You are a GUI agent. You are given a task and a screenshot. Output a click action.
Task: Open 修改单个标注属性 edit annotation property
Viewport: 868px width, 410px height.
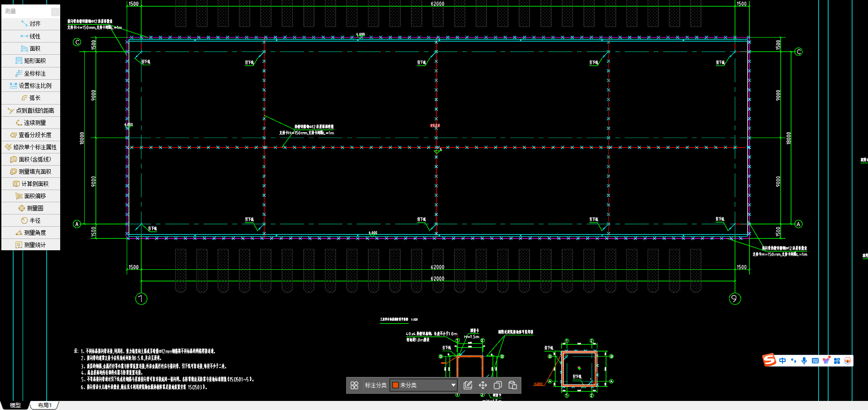(31, 147)
